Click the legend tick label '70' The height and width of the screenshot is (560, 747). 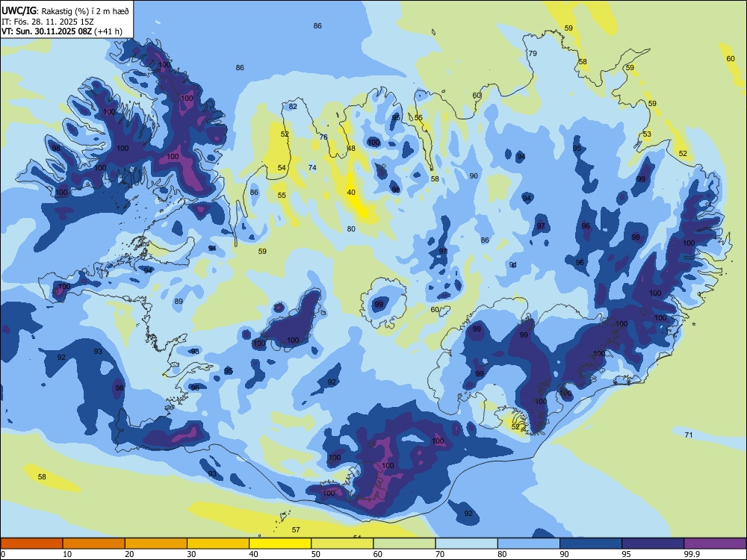(440, 554)
